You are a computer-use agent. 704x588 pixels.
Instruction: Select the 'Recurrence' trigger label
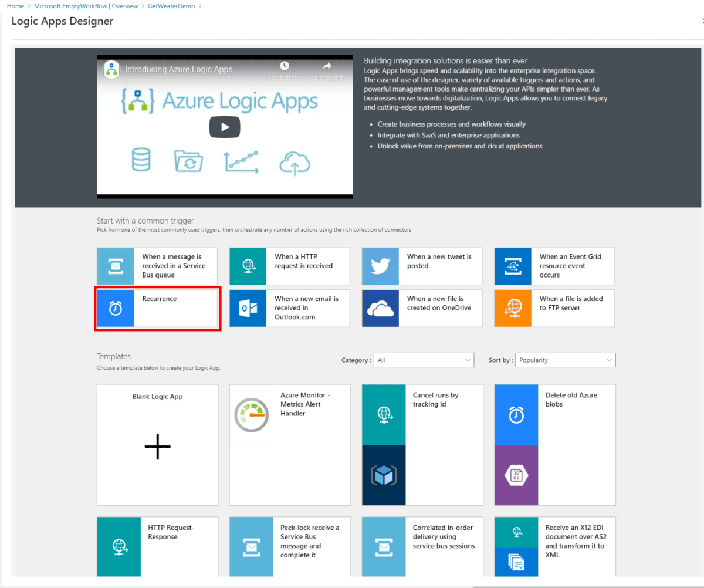click(160, 299)
